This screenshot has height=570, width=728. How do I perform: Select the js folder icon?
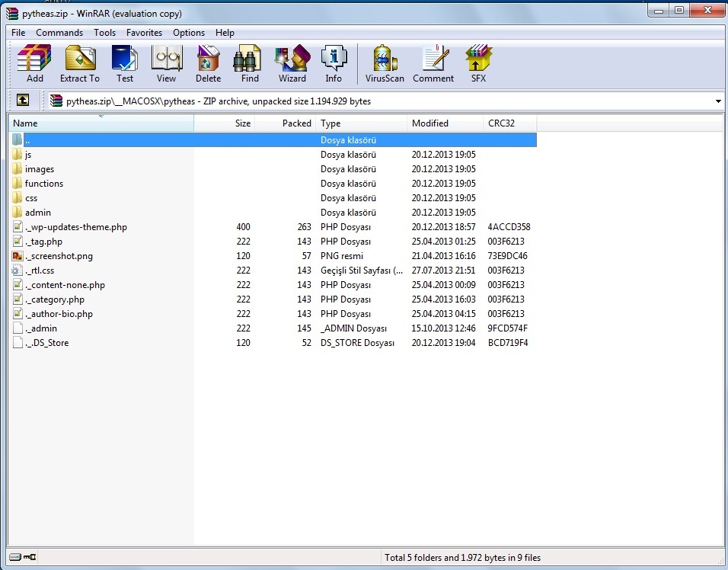[18, 154]
